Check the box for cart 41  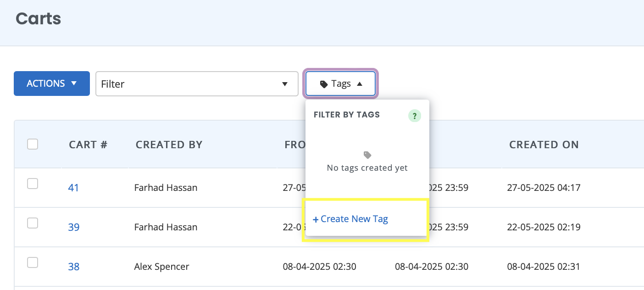33,184
